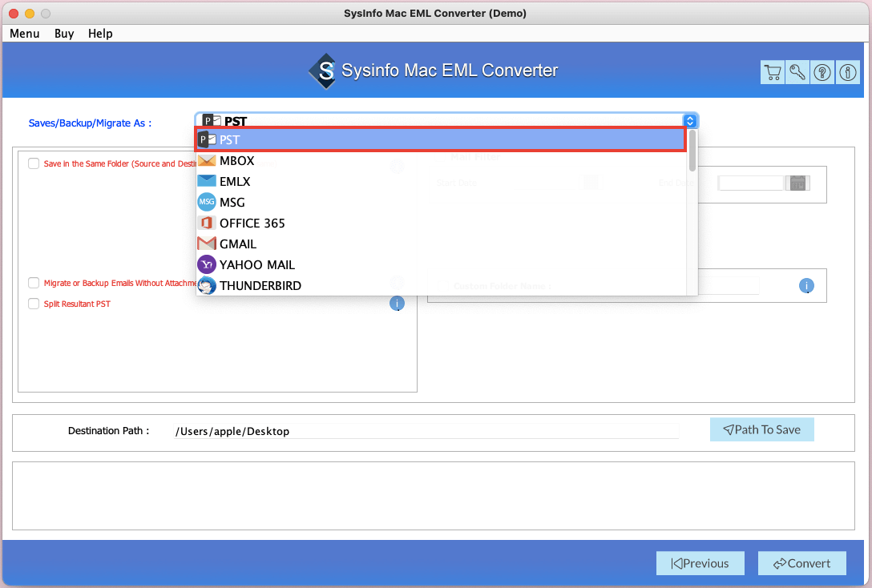
Task: Click the Destination Path field
Action: (426, 431)
